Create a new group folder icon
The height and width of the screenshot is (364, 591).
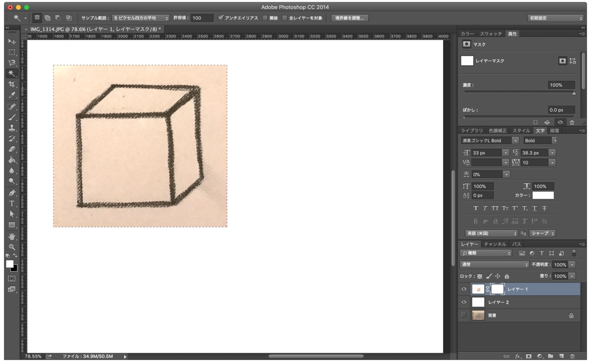point(551,356)
